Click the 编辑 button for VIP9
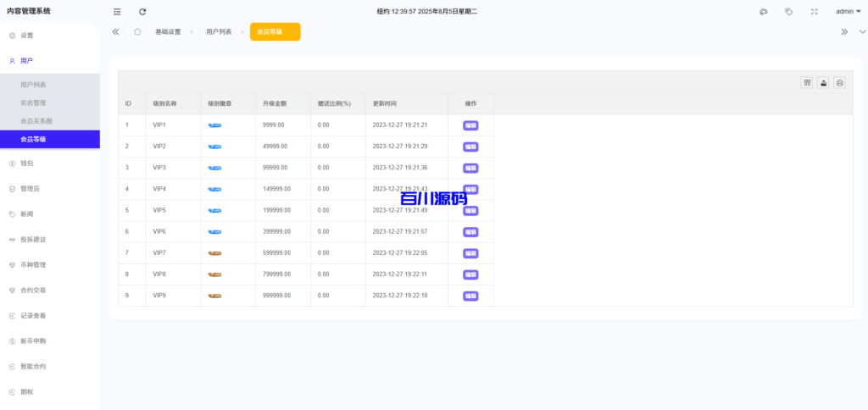Screen dimensions: 868x410 (x=470, y=296)
